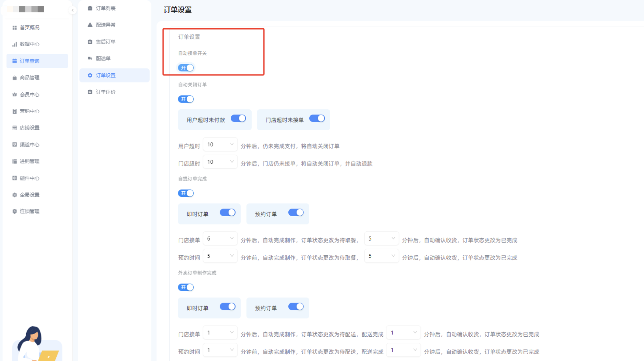The width and height of the screenshot is (644, 361).
Task: Open 自动确认收货 dropdown in 自提 预约时间 row
Action: (x=382, y=256)
